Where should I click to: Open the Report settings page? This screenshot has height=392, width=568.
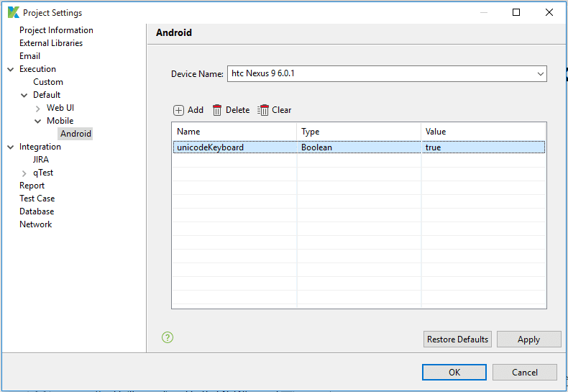click(32, 186)
